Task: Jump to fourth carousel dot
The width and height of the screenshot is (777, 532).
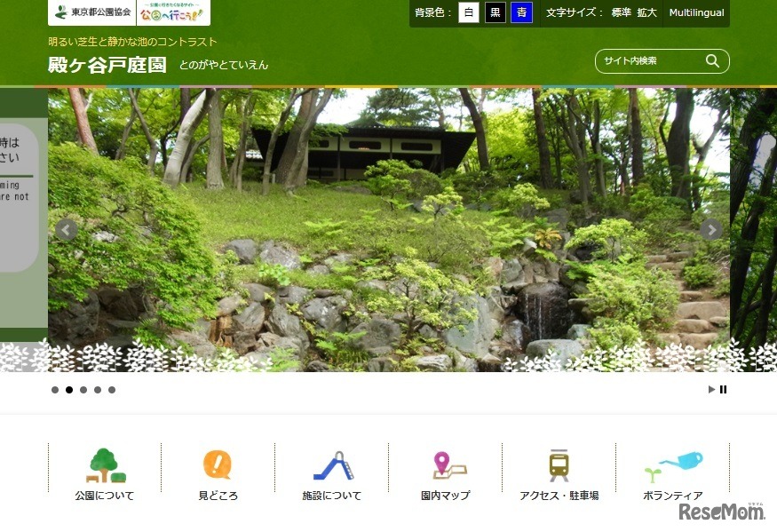Action: pyautogui.click(x=98, y=390)
